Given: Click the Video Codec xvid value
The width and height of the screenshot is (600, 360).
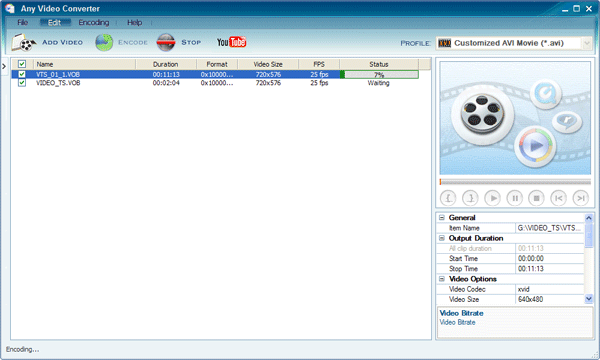Looking at the screenshot, I should [549, 289].
